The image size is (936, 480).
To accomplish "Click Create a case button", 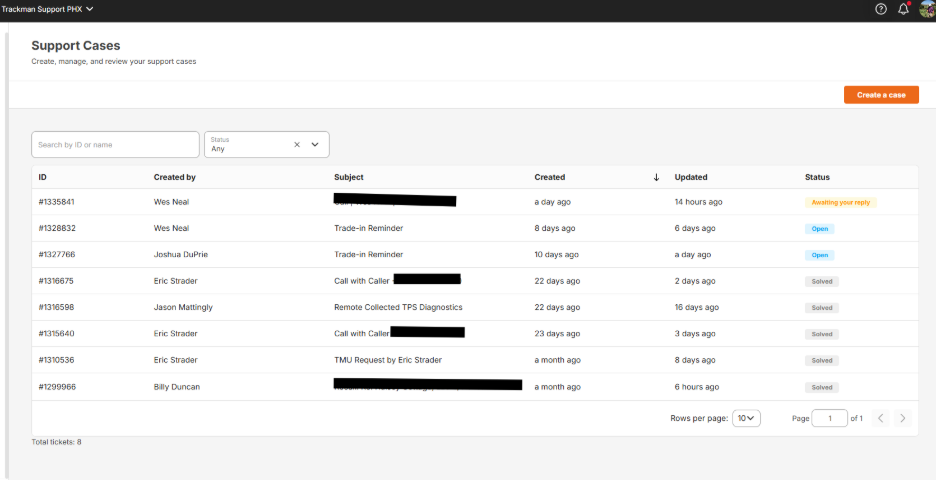I will coord(881,95).
